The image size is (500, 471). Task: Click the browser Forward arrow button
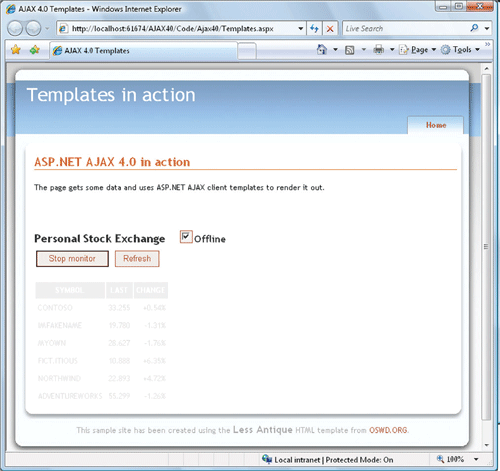pos(33,28)
